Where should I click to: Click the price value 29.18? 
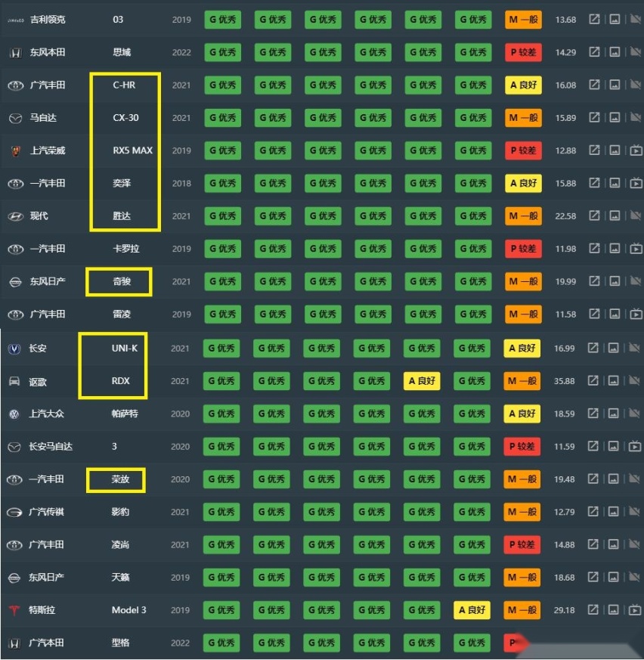tap(564, 610)
